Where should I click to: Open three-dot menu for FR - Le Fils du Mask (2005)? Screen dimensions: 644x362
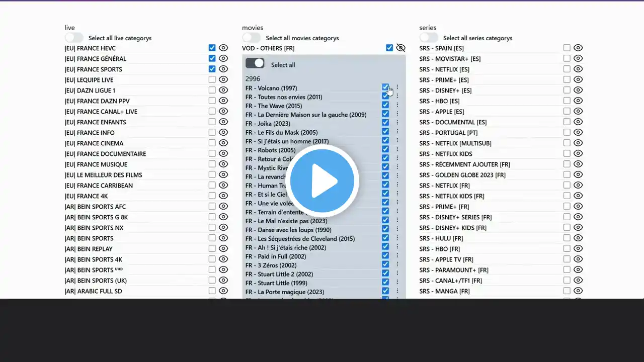pyautogui.click(x=397, y=132)
